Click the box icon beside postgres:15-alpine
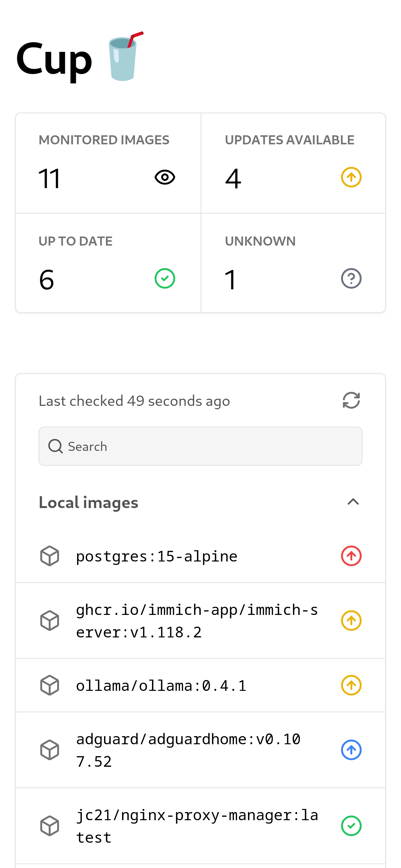The image size is (401, 868). click(50, 556)
